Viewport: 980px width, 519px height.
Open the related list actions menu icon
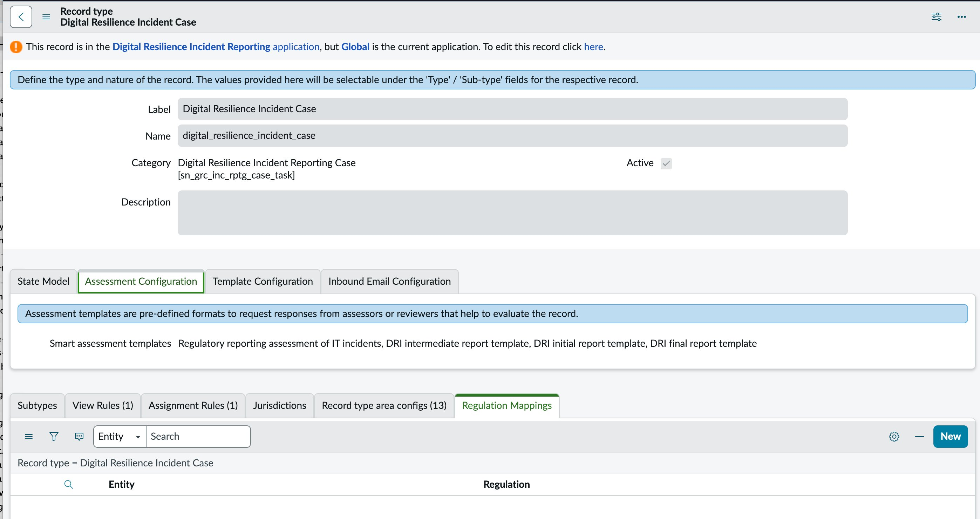coord(28,437)
